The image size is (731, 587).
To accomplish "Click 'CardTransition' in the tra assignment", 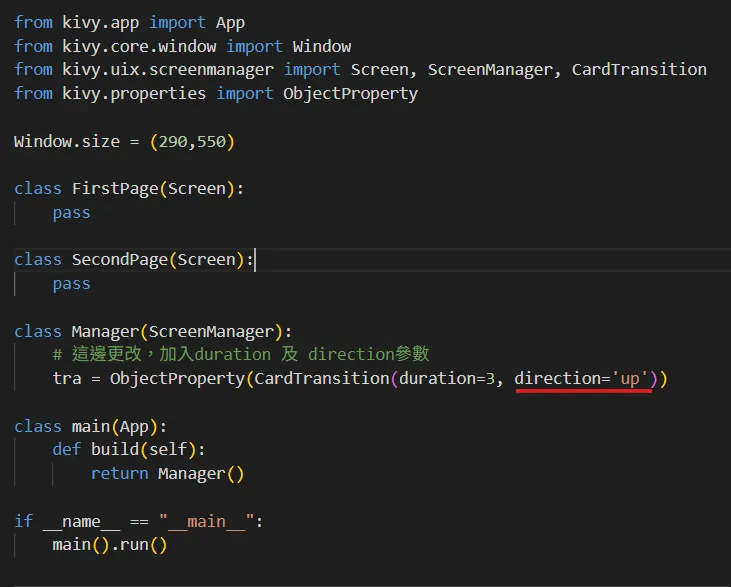I will (322, 378).
